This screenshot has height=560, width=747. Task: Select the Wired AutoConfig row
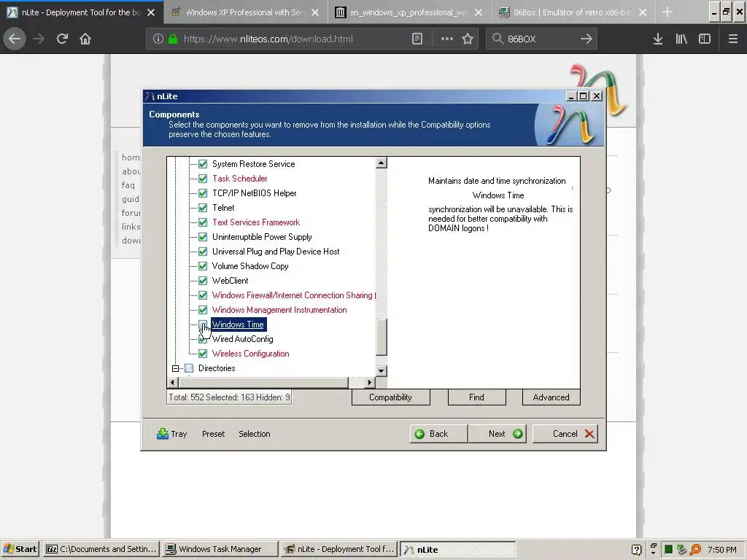[242, 339]
